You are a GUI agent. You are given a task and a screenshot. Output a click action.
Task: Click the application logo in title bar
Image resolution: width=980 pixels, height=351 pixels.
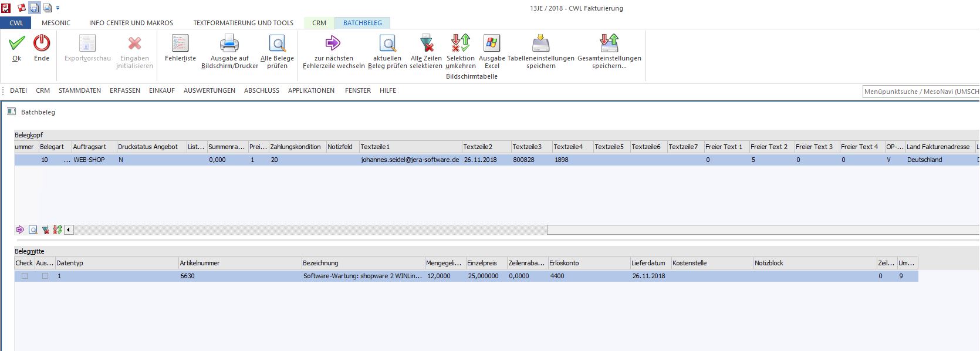pyautogui.click(x=6, y=8)
